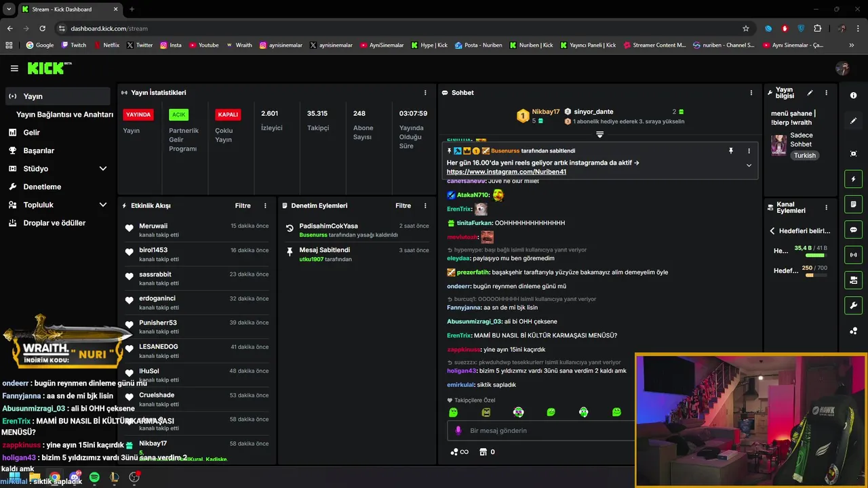Go back with arrow beside Hedefleri belirl...

tap(772, 231)
